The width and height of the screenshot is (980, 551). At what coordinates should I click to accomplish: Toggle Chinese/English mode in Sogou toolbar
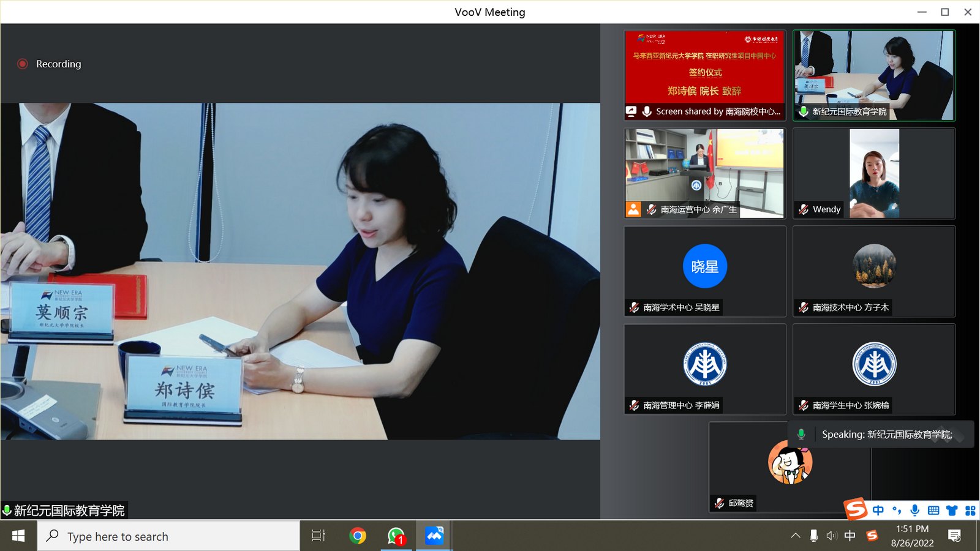[x=878, y=511]
